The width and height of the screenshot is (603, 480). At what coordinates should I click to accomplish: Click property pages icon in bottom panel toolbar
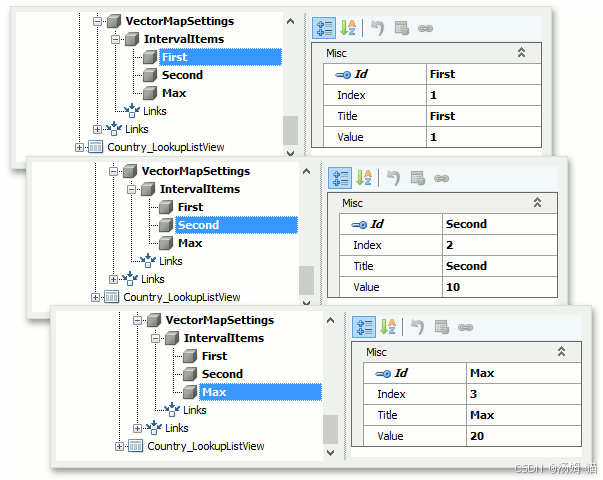[x=442, y=328]
